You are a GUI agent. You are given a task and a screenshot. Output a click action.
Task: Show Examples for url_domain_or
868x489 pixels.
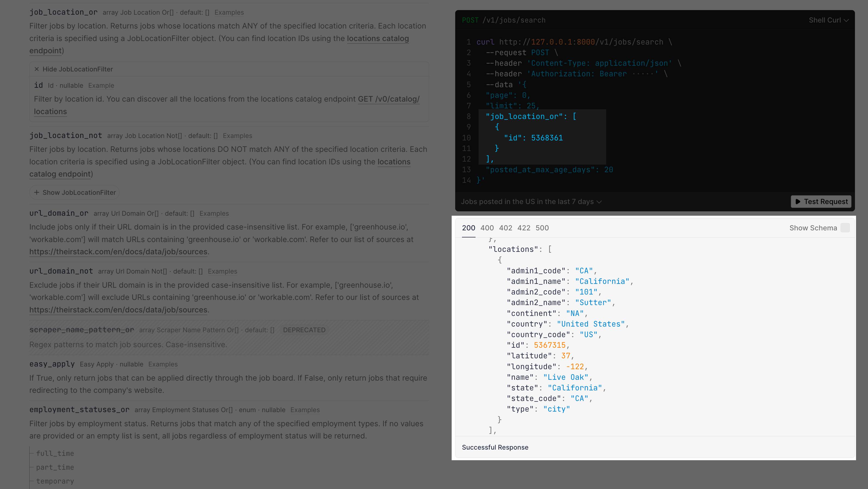click(x=214, y=213)
